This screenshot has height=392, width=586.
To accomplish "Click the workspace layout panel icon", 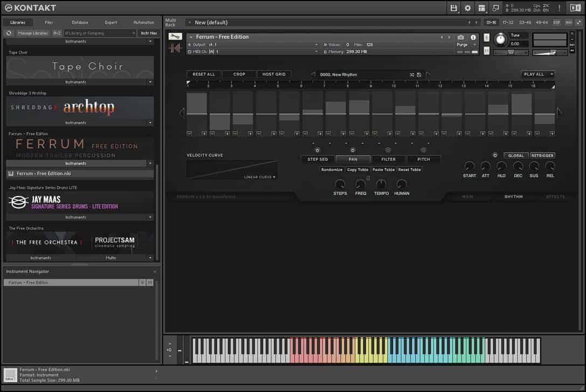I will 481,8.
